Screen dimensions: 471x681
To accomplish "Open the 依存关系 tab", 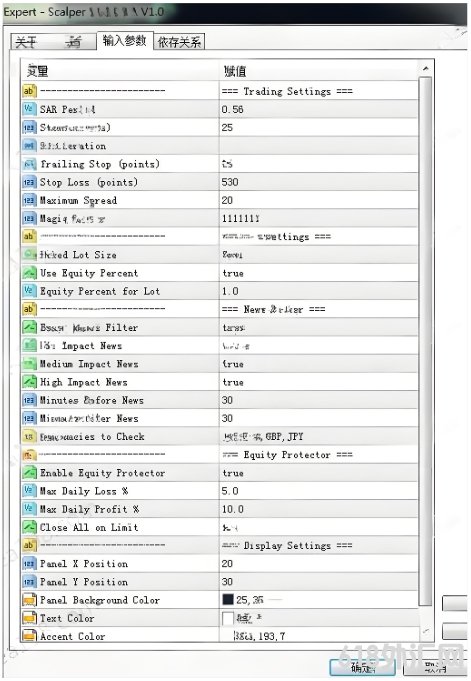I will pyautogui.click(x=179, y=42).
